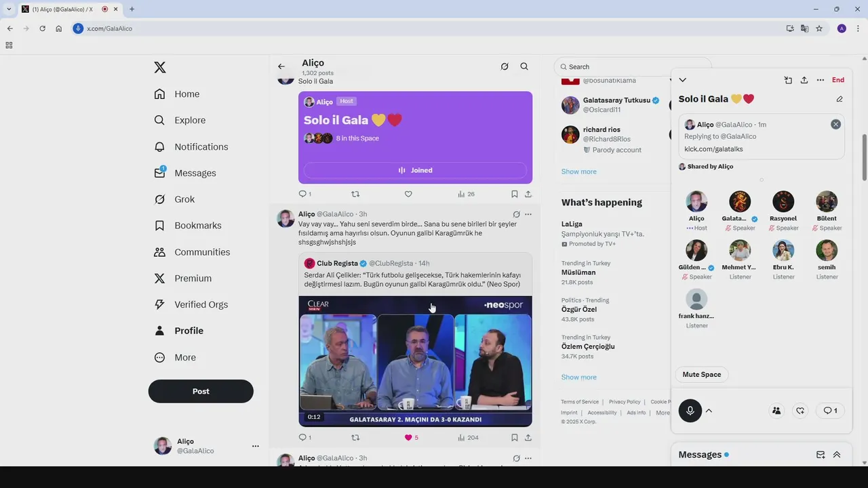Image resolution: width=868 pixels, height=488 pixels.
Task: Bookmark the Solo il Gala Space post
Action: click(515, 194)
